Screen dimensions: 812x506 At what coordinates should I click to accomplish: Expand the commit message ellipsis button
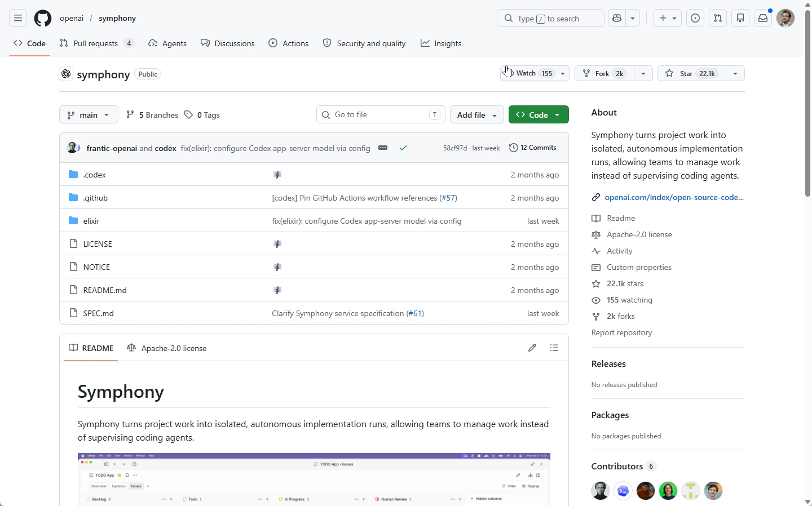(x=383, y=148)
